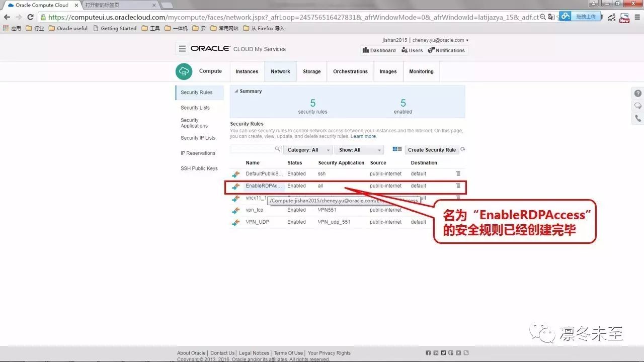Follow the Learn more link
Viewport: 644px width, 362px height.
tap(363, 136)
